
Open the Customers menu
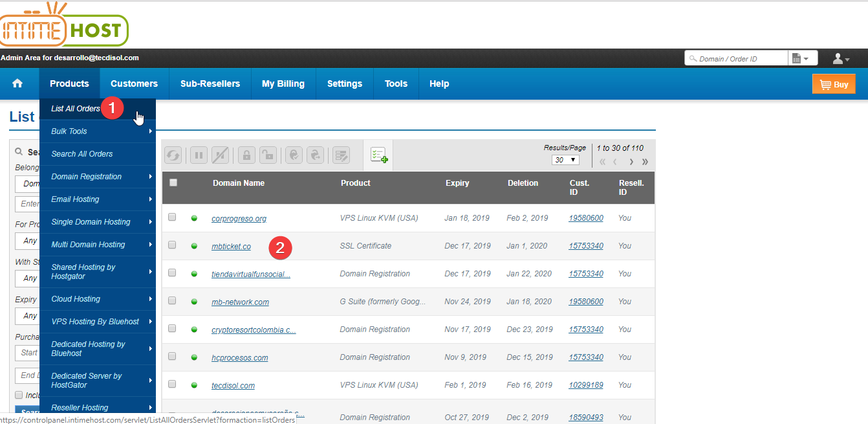point(134,84)
